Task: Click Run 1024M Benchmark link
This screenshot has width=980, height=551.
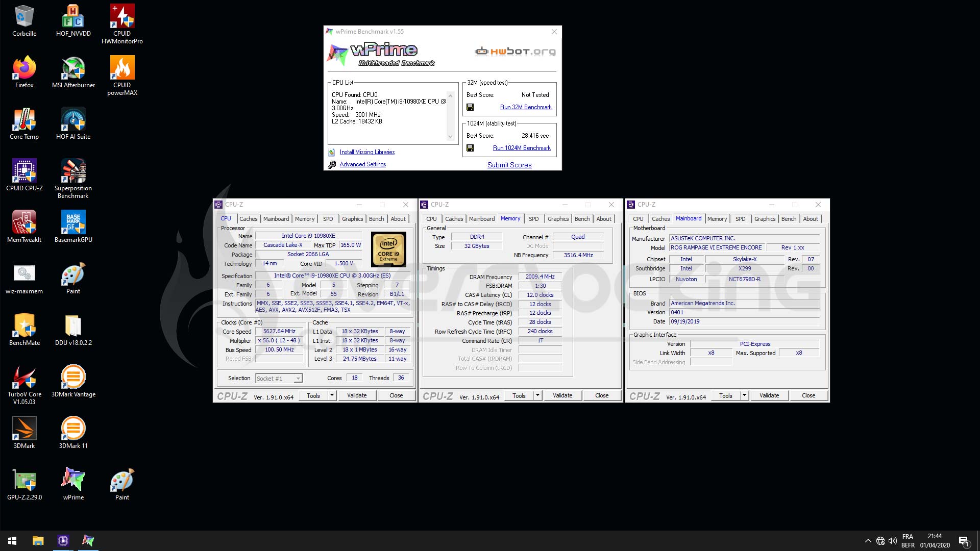Action: click(522, 148)
